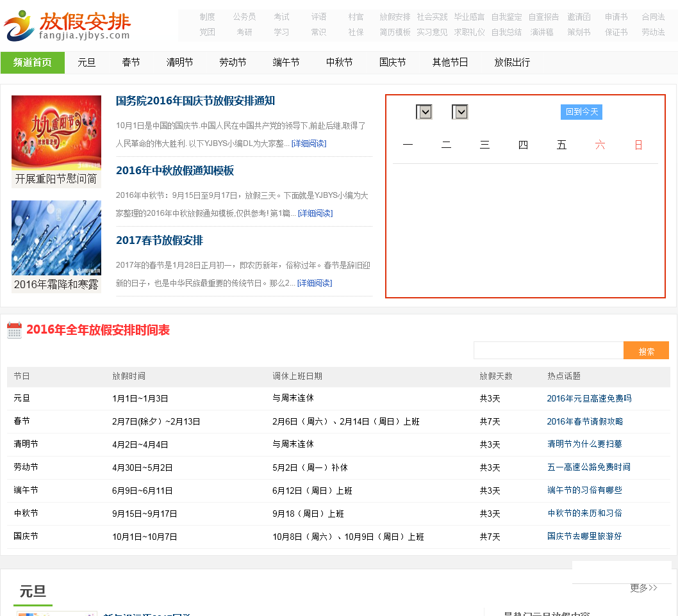Screen dimensions: 678x616
Task: Open the second calendar dropdown (month)
Action: tap(459, 112)
